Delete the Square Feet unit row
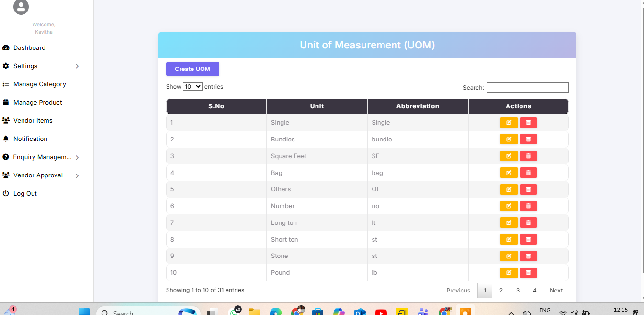Viewport: 644px width, 315px height. coord(528,156)
